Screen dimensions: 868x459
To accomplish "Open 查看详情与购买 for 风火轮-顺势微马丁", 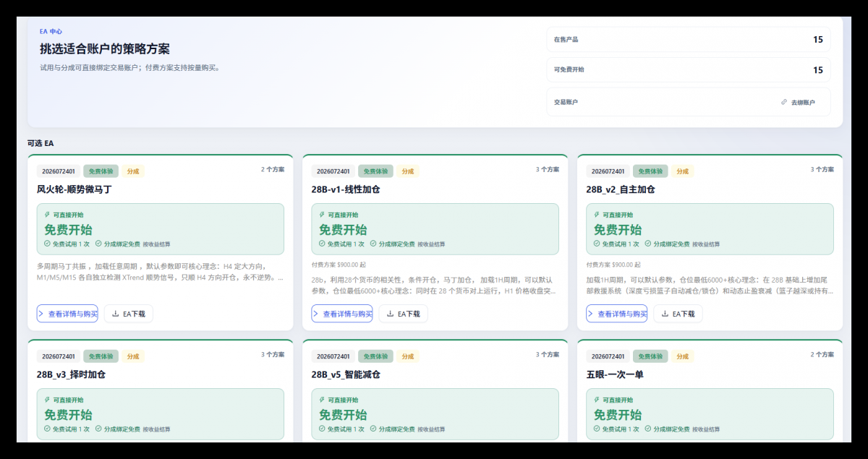I will [67, 314].
